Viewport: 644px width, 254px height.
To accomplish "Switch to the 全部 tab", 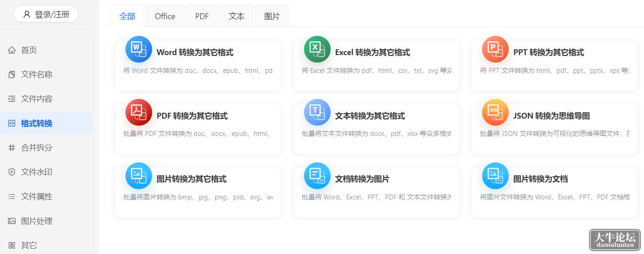I will (127, 16).
